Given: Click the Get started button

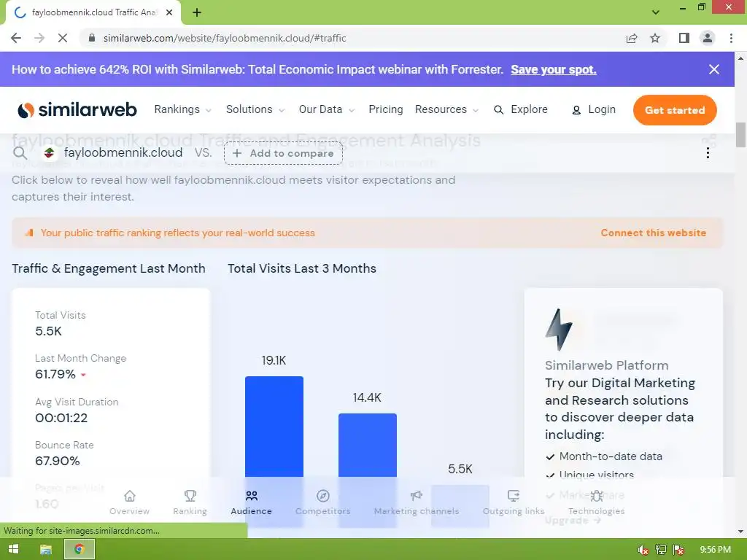Looking at the screenshot, I should pyautogui.click(x=675, y=110).
